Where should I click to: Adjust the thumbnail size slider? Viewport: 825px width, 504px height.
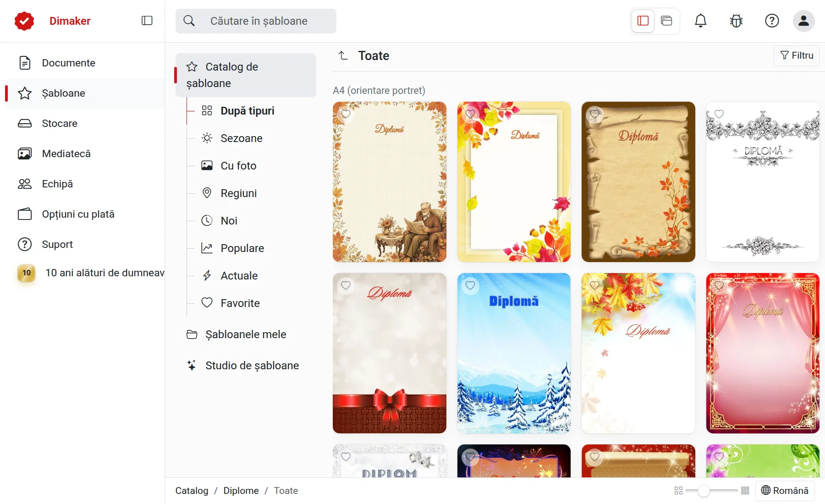pyautogui.click(x=712, y=491)
